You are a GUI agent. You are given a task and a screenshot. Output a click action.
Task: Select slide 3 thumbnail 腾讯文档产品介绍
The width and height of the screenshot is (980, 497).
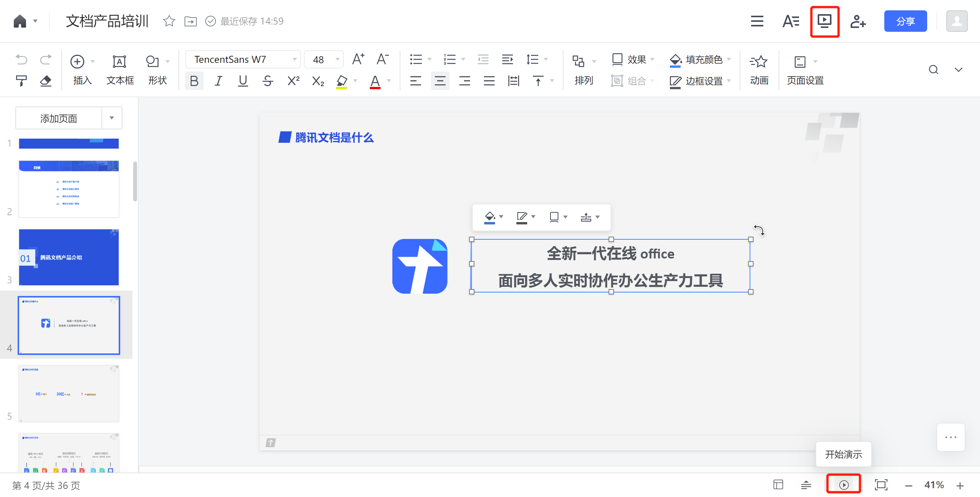click(x=69, y=257)
